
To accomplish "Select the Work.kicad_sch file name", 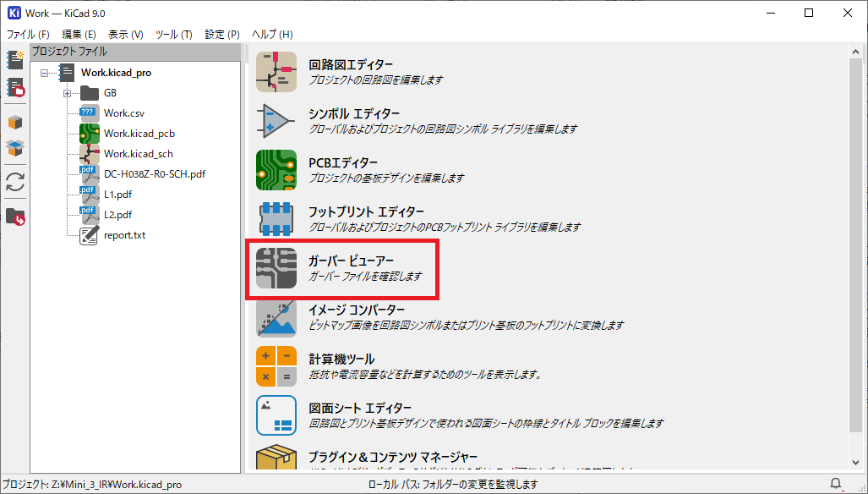I will [139, 154].
